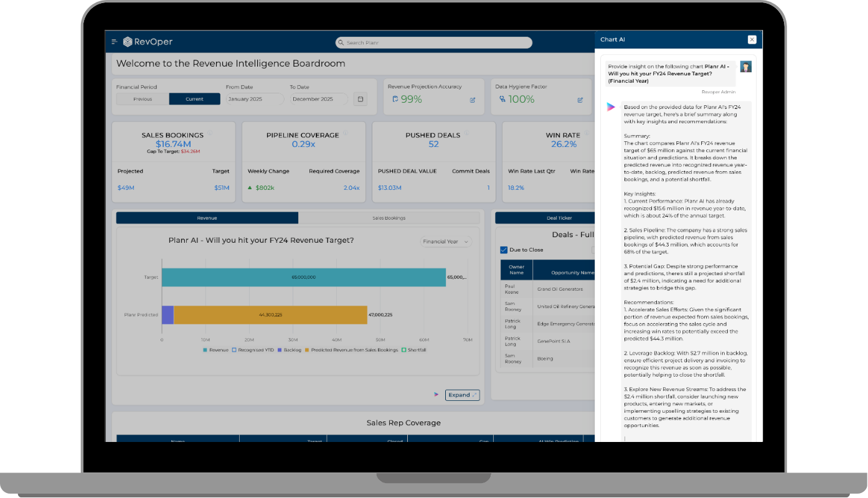The height and width of the screenshot is (498, 868).
Task: Click the Opportunity Name column header
Action: [564, 273]
